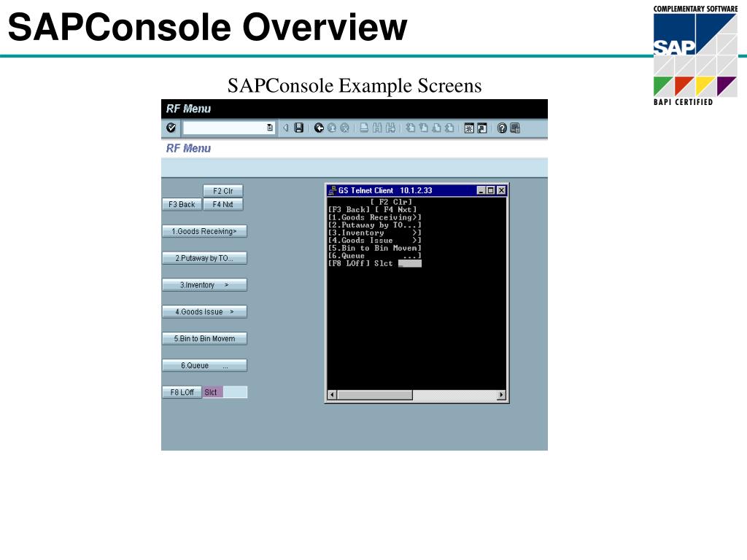Click telnet scrollbar left arrow
The height and width of the screenshot is (560, 747).
click(333, 394)
